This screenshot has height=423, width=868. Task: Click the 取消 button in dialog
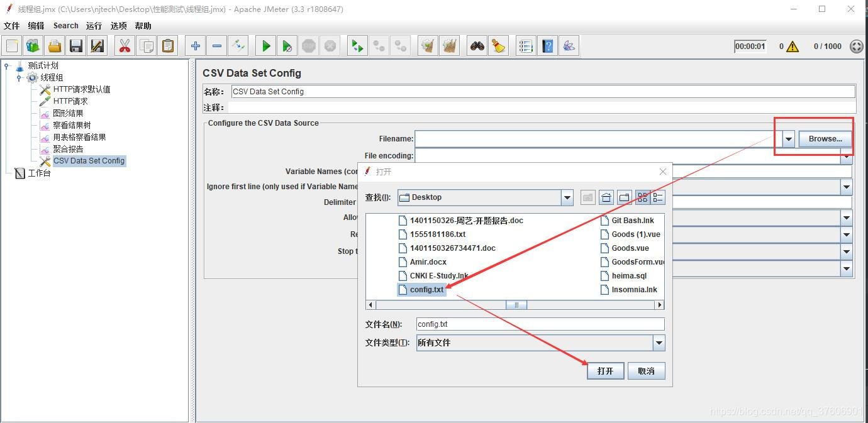(x=646, y=371)
